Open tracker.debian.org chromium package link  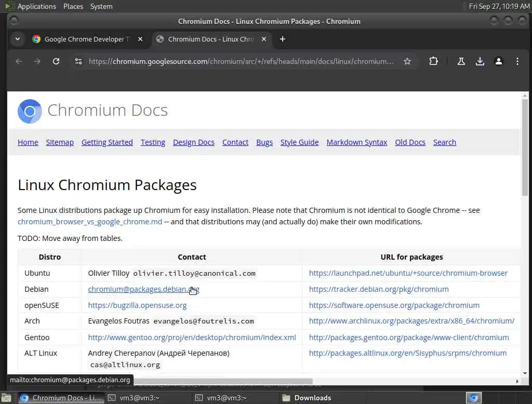pyautogui.click(x=379, y=289)
